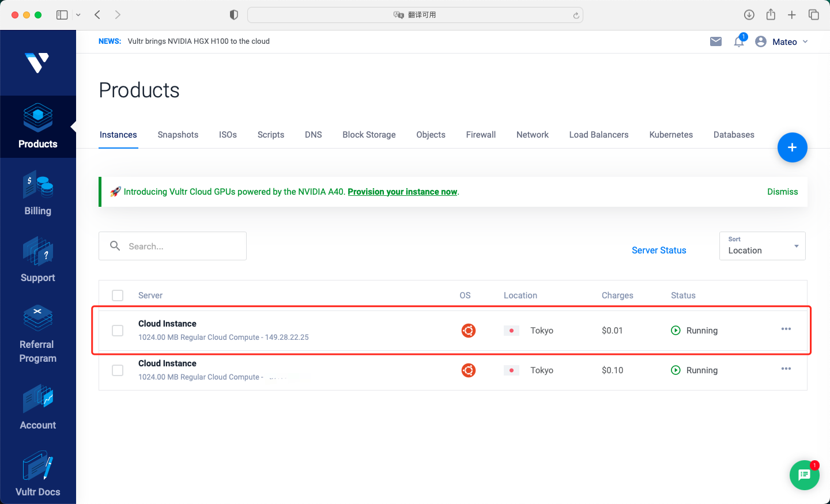The height and width of the screenshot is (504, 830).
Task: Open the more menu for the $0.10 instance
Action: click(x=786, y=369)
